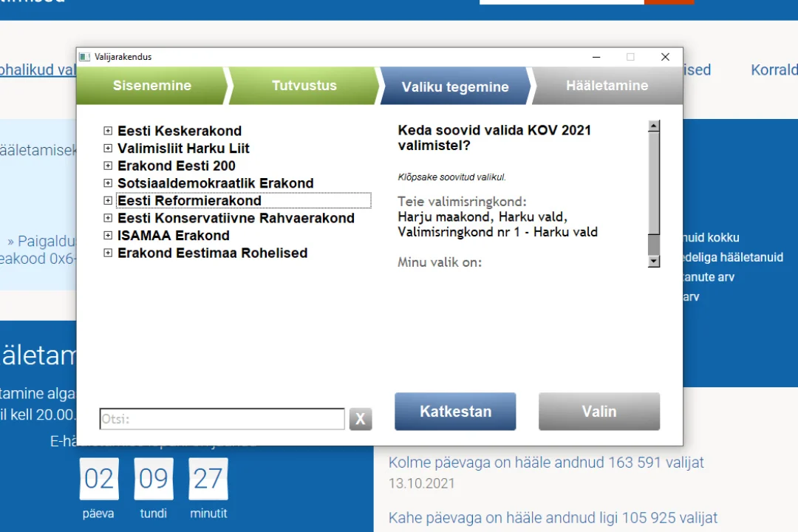Select Erakond Eestimaa Rohelised party

tap(213, 253)
